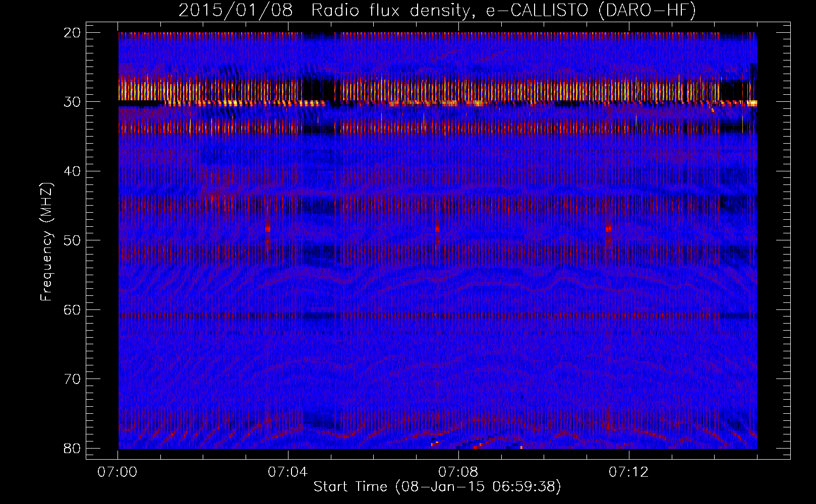The width and height of the screenshot is (816, 504).
Task: Click the 07:04 time tick label
Action: tap(287, 472)
